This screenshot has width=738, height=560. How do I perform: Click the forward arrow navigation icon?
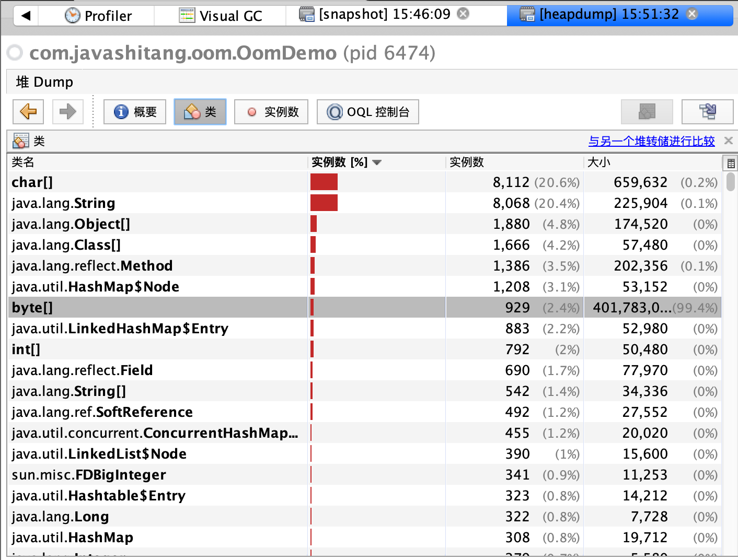pyautogui.click(x=68, y=112)
